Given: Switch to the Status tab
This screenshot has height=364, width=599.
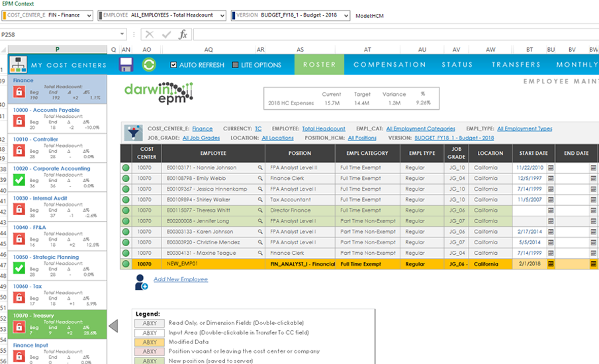Looking at the screenshot, I should [x=457, y=65].
